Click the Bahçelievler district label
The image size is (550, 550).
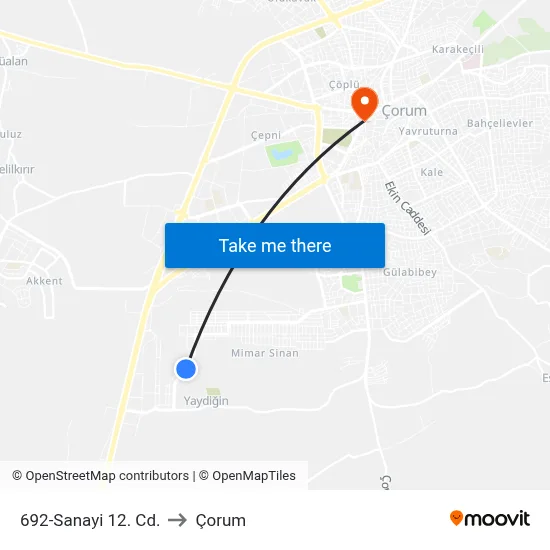(x=500, y=123)
